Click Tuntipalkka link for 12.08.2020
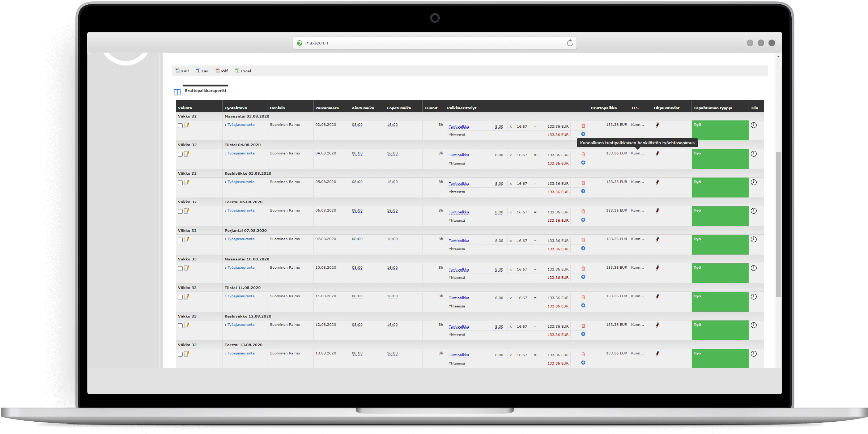 point(459,327)
